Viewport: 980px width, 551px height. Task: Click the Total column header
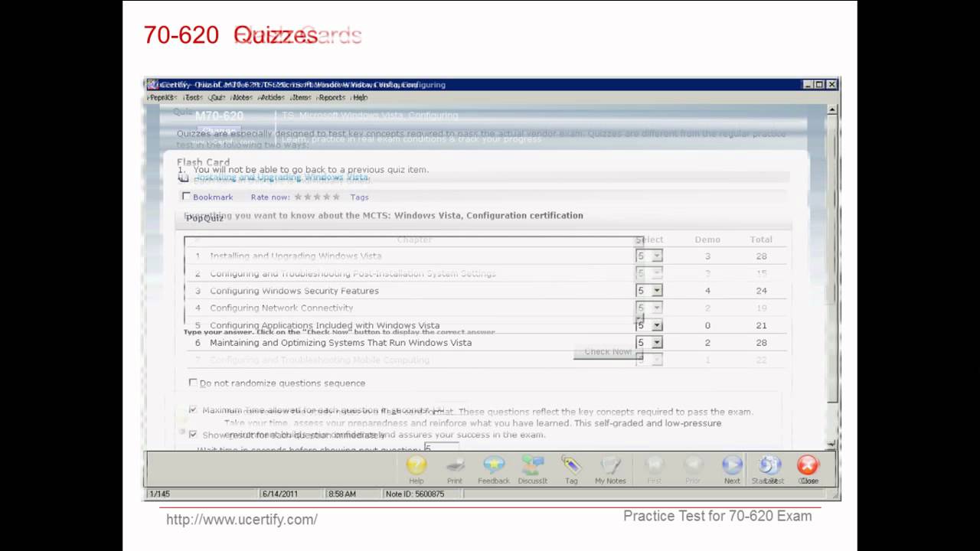(761, 240)
